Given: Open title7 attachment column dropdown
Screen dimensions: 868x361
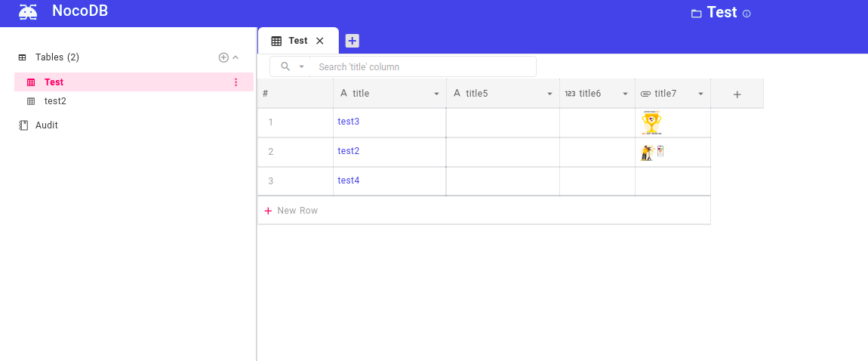Looking at the screenshot, I should [701, 94].
